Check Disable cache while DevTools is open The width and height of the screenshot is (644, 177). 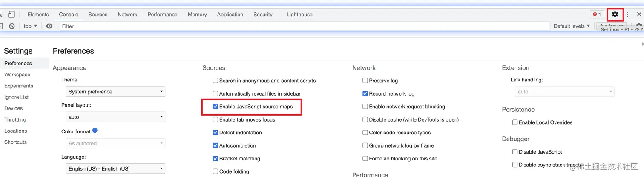coord(365,119)
